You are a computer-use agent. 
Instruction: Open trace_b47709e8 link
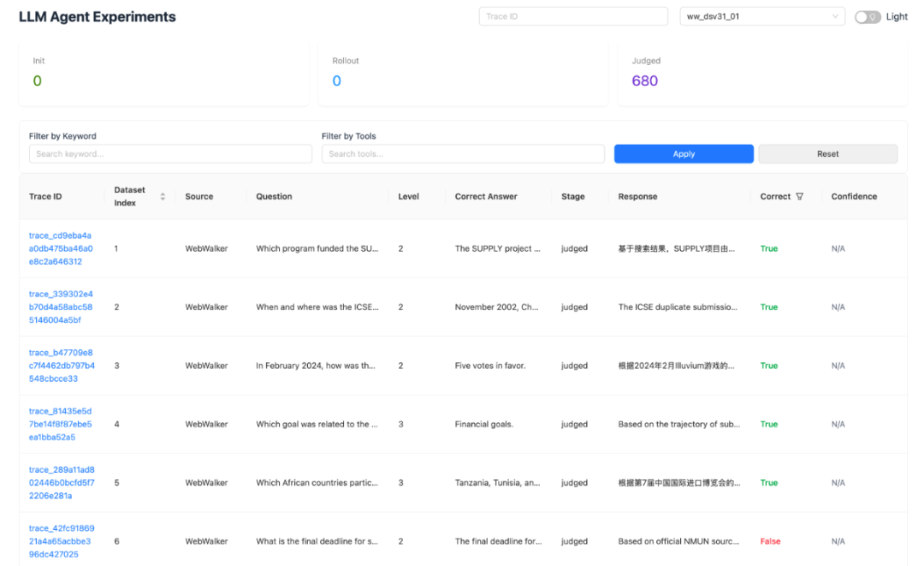(x=62, y=366)
